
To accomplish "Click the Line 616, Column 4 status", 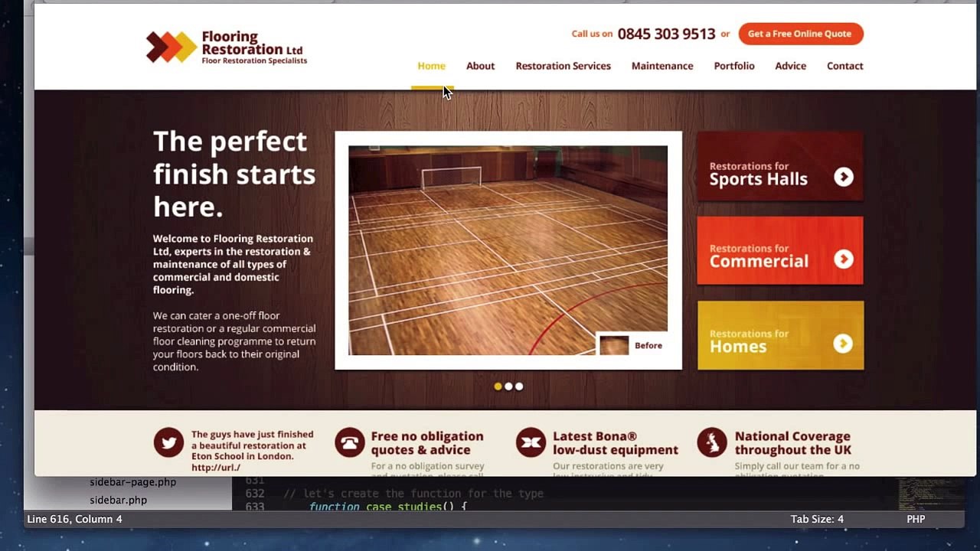I will tap(74, 519).
